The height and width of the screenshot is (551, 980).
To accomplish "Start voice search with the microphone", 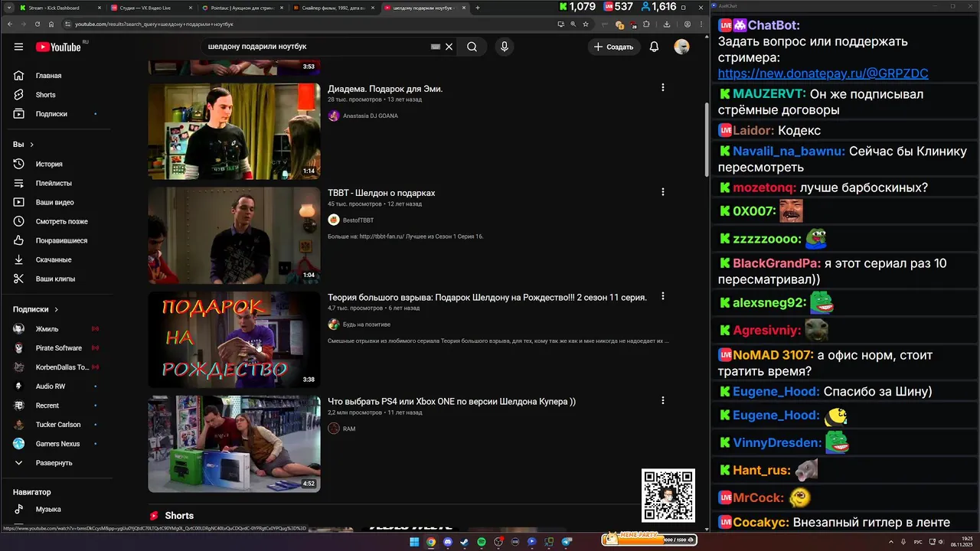I will [x=504, y=47].
